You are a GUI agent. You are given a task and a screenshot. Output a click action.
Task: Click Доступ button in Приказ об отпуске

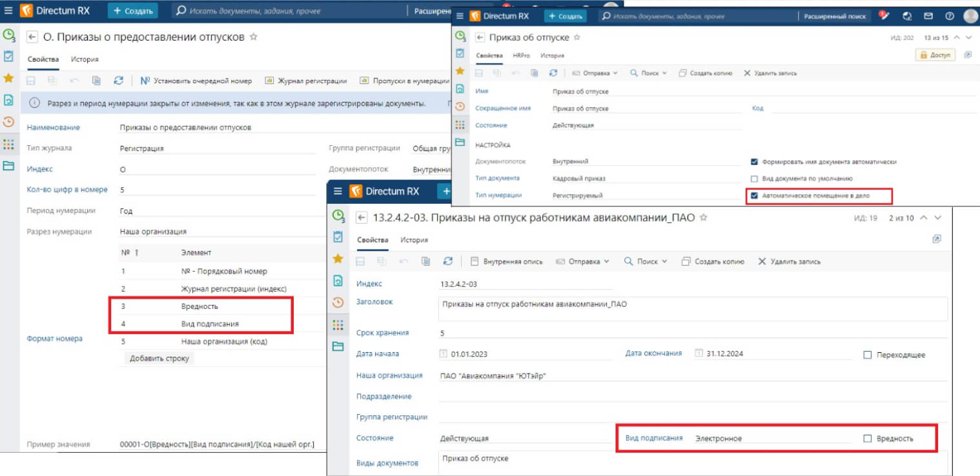point(935,55)
